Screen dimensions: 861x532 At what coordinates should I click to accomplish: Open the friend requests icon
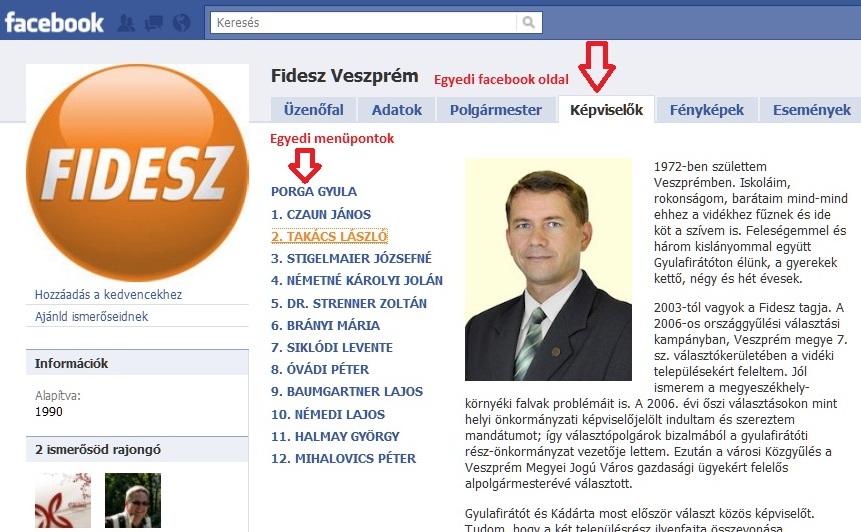126,23
